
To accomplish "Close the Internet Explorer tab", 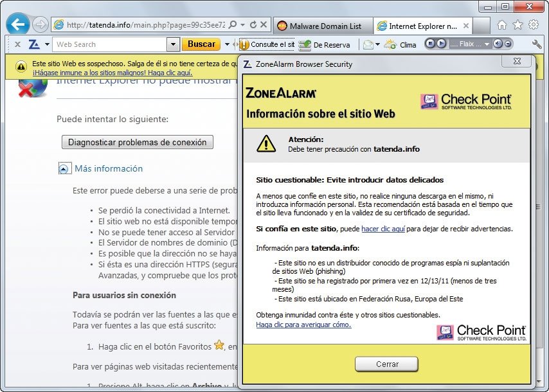I will click(466, 26).
